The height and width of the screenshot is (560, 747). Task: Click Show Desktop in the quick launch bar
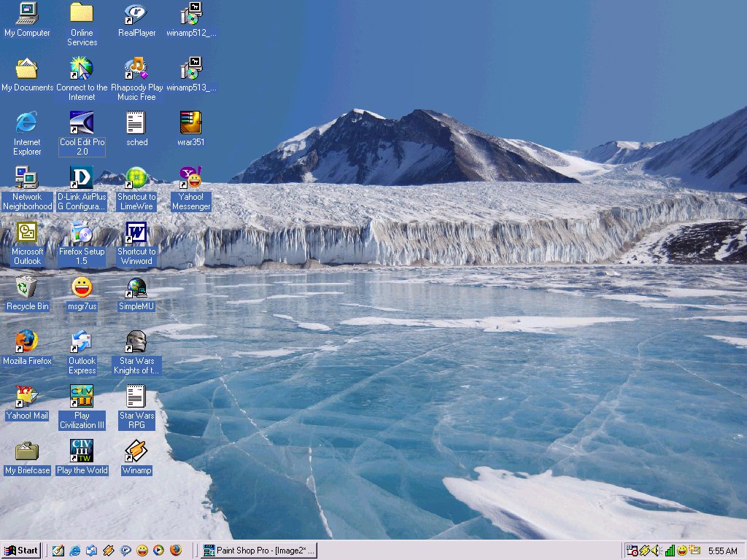(x=58, y=551)
